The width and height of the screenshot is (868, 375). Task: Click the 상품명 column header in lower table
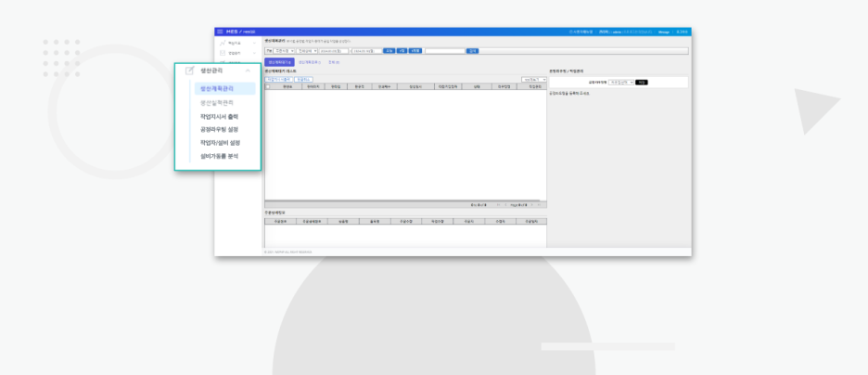point(342,221)
